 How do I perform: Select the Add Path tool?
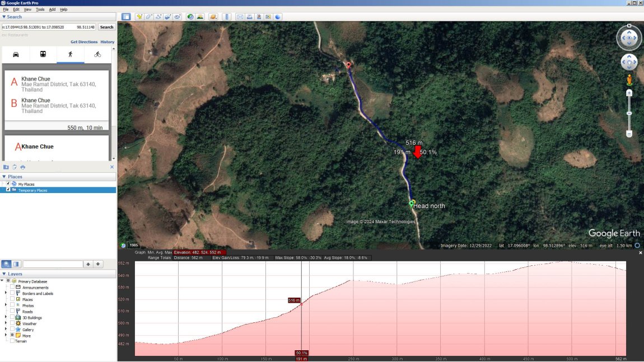[157, 17]
